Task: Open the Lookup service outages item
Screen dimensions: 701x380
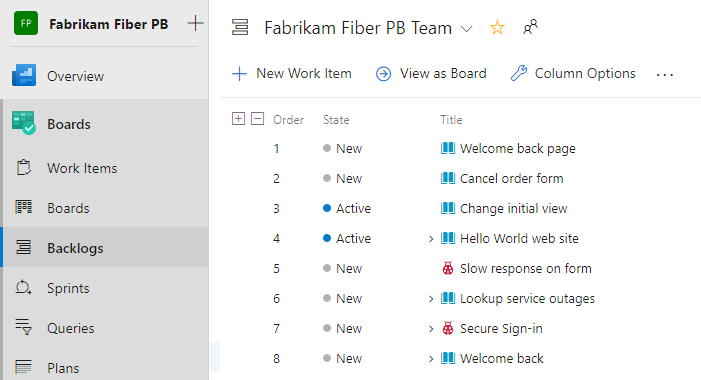Action: coord(528,298)
